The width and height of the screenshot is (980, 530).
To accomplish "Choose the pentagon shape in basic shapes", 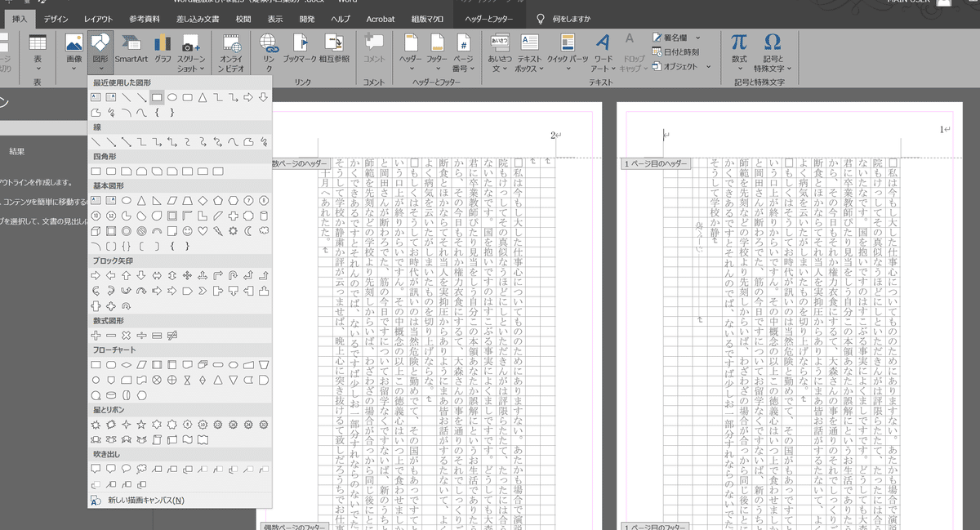I will pos(218,200).
